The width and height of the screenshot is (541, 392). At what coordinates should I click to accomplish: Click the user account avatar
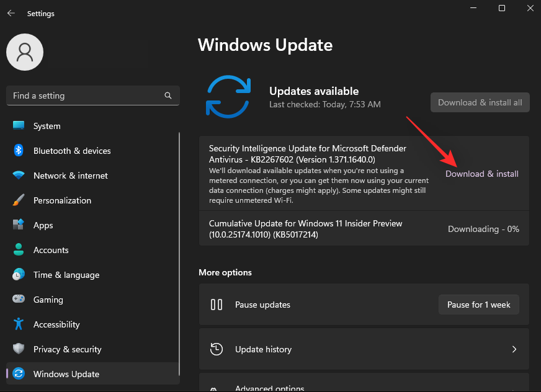click(25, 52)
